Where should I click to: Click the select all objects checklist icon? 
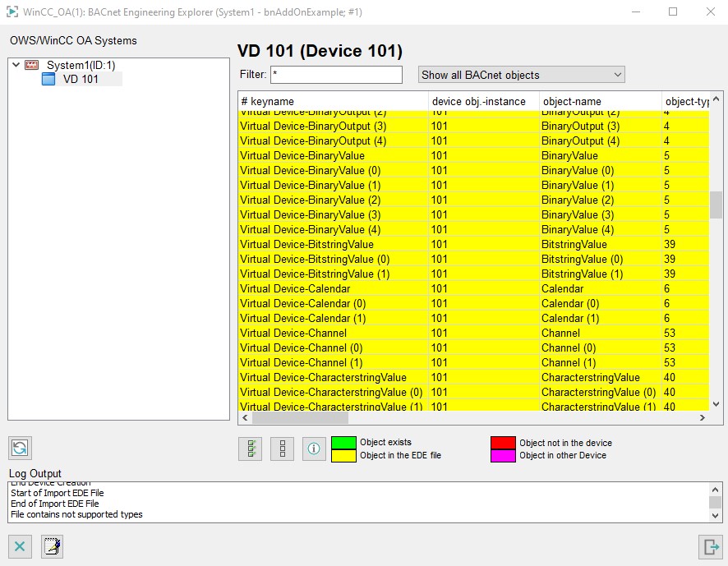250,449
